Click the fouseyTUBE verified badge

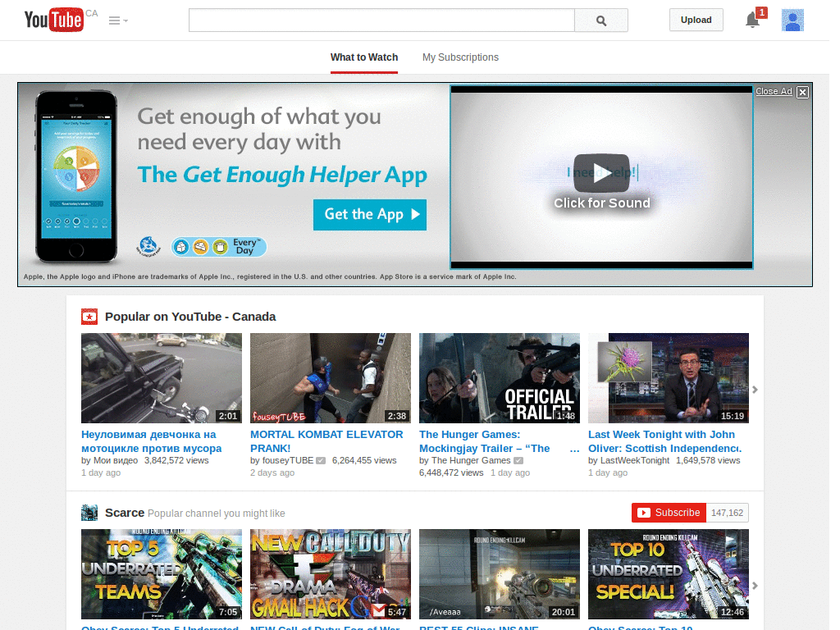click(x=321, y=461)
